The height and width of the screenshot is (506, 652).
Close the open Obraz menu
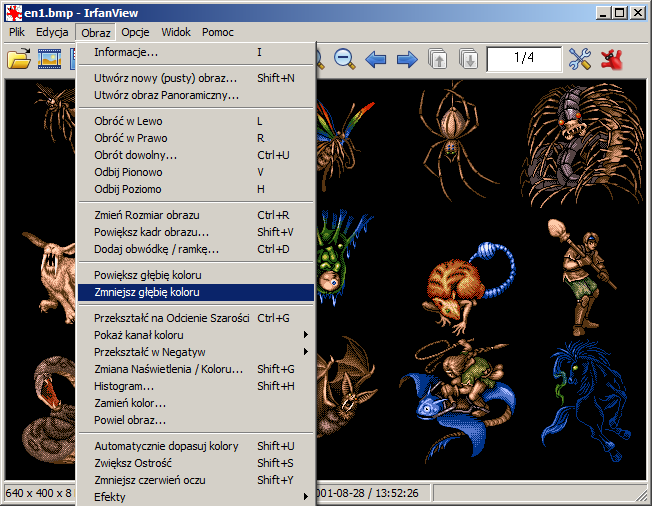[96, 32]
